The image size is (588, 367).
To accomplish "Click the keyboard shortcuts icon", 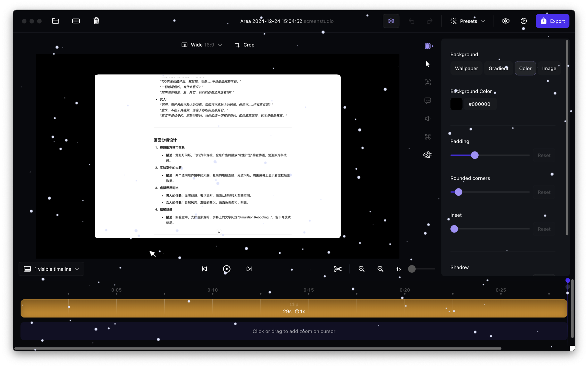I will click(76, 21).
